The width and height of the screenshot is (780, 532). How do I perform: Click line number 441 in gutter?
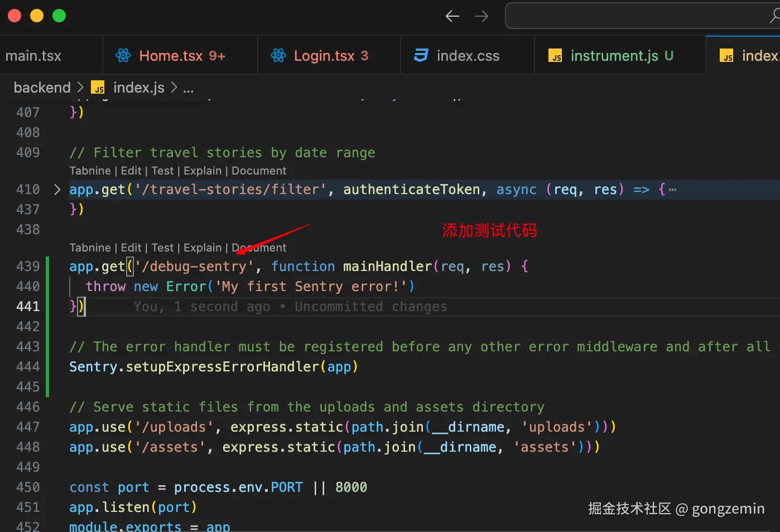click(28, 307)
